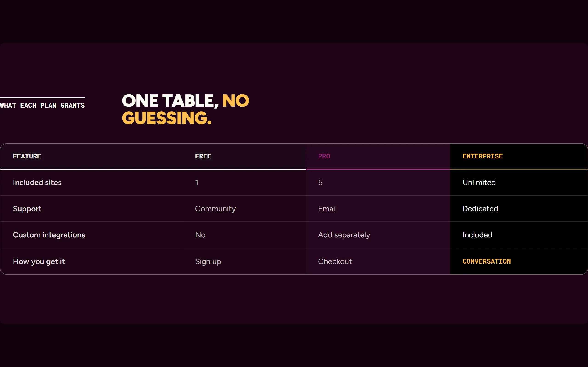Click the What Each Plan Grants label
The image size is (588, 367).
[x=42, y=105]
